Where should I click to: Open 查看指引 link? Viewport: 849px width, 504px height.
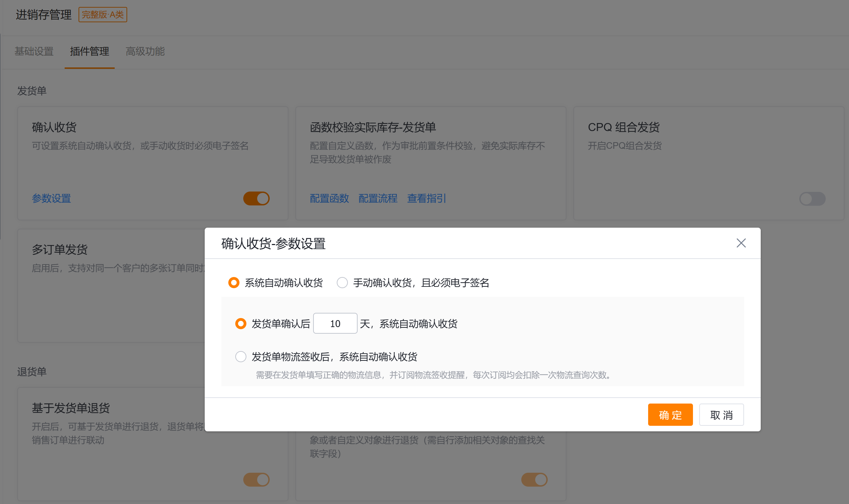(426, 198)
